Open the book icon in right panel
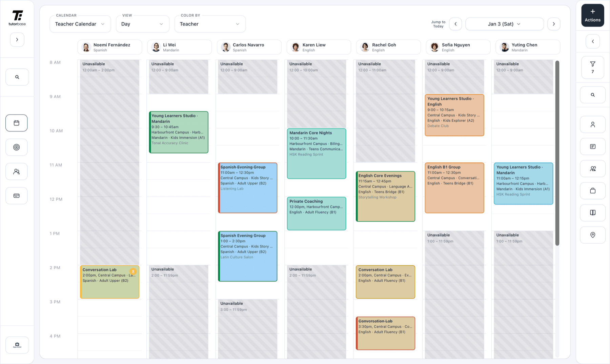Image resolution: width=610 pixels, height=364 pixels. pyautogui.click(x=593, y=213)
